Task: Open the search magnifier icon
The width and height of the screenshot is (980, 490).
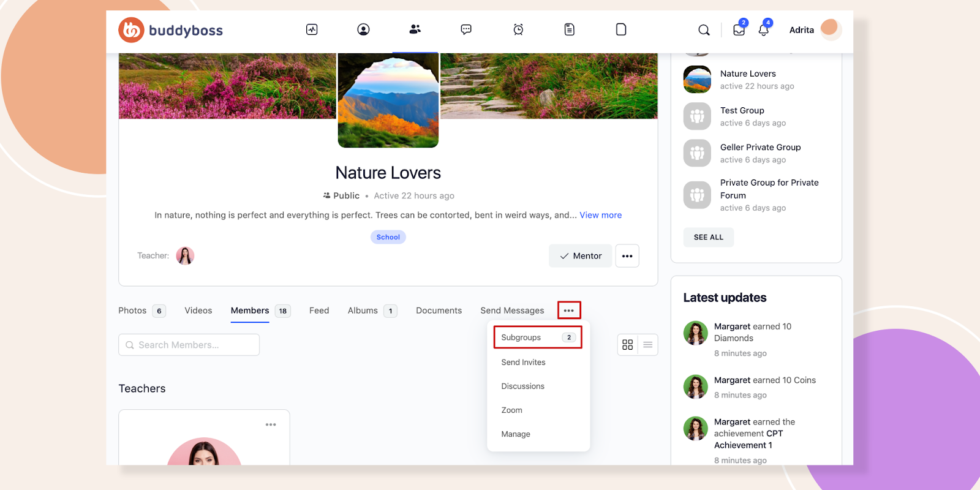Action: pyautogui.click(x=704, y=30)
